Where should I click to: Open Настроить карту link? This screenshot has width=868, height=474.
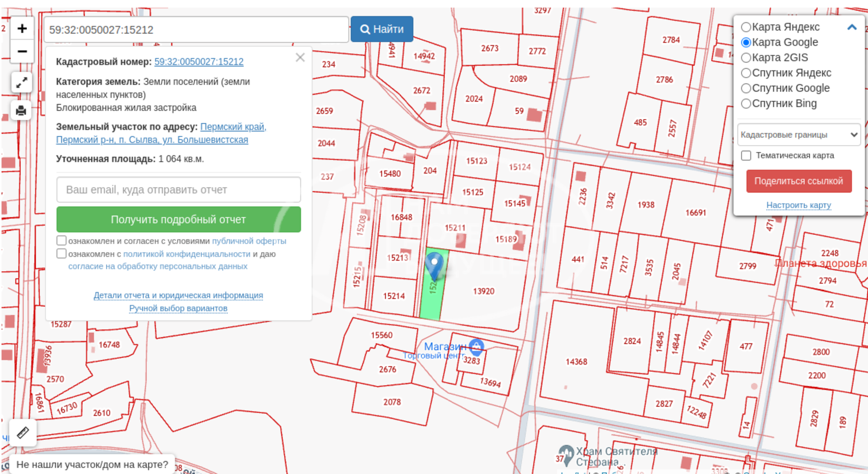pos(799,205)
